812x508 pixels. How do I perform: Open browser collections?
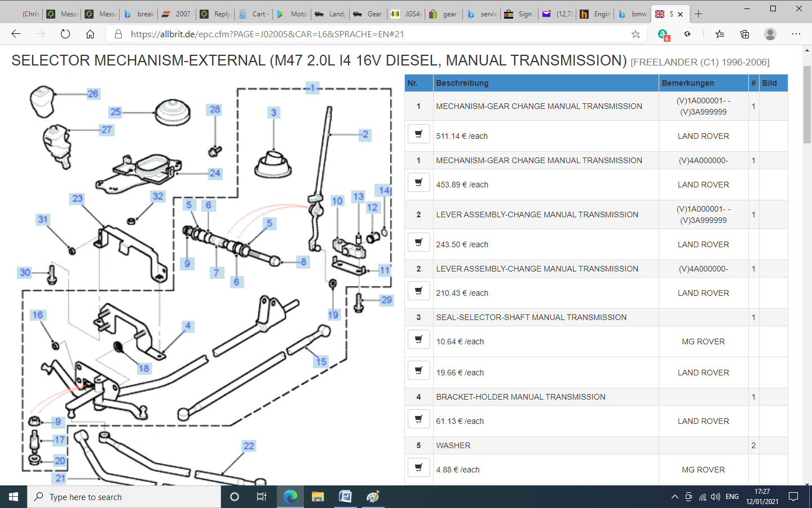point(744,34)
